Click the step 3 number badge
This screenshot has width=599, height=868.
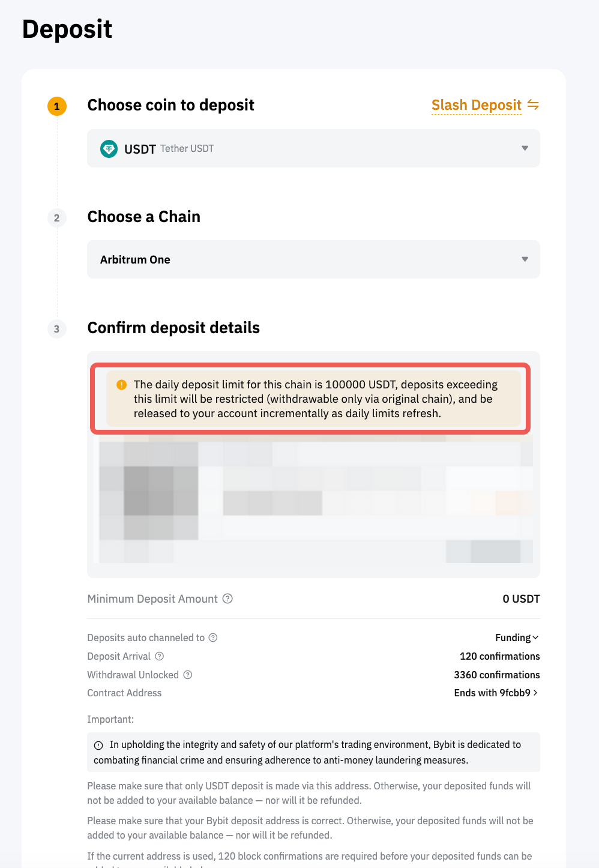(x=57, y=329)
